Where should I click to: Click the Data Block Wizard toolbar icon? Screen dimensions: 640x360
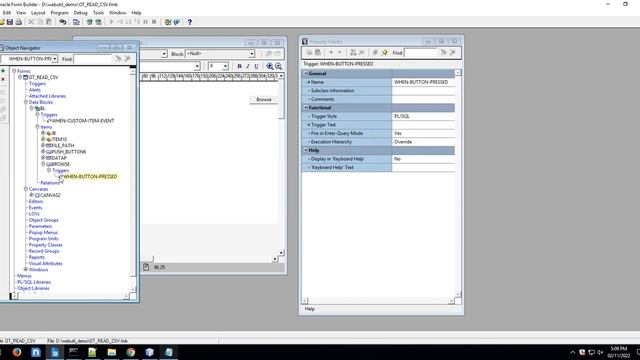pos(168,22)
